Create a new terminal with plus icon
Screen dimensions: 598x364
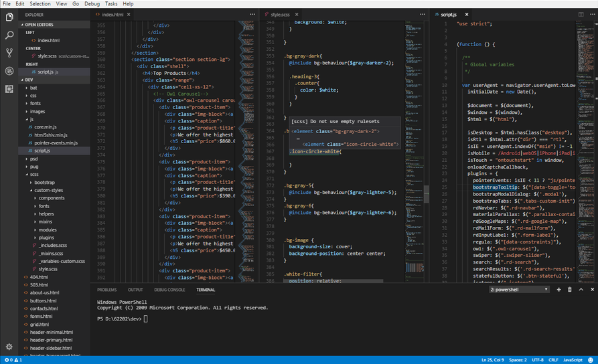point(558,290)
